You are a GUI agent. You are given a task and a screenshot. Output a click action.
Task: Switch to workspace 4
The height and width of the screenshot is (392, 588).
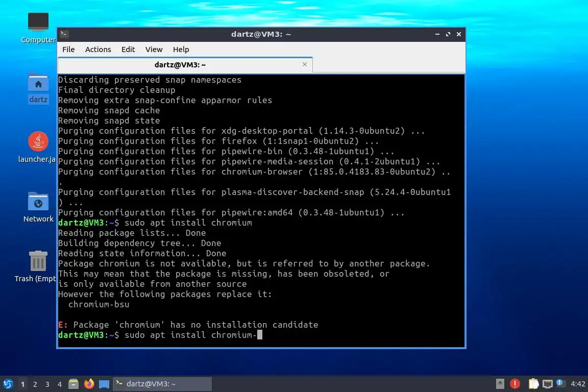[x=60, y=384]
